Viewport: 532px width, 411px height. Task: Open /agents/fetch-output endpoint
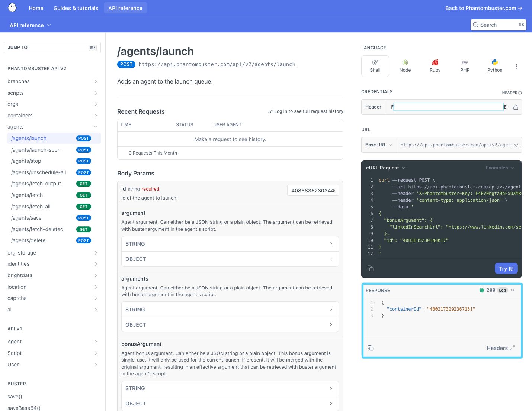click(54, 184)
